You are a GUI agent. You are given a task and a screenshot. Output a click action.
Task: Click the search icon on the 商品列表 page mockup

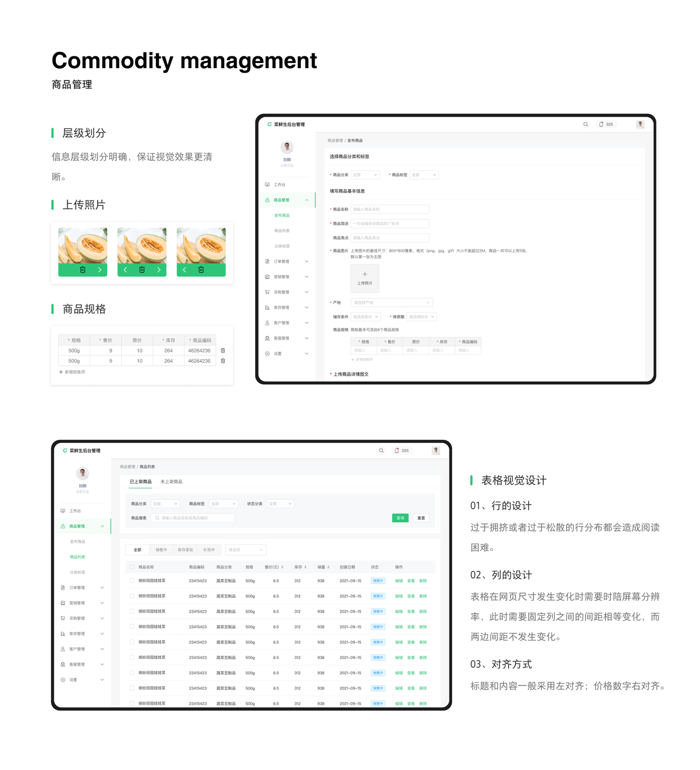pos(381,451)
